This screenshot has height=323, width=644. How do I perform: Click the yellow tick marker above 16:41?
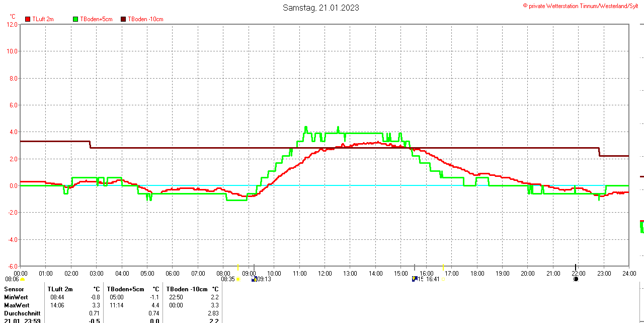pos(443,267)
